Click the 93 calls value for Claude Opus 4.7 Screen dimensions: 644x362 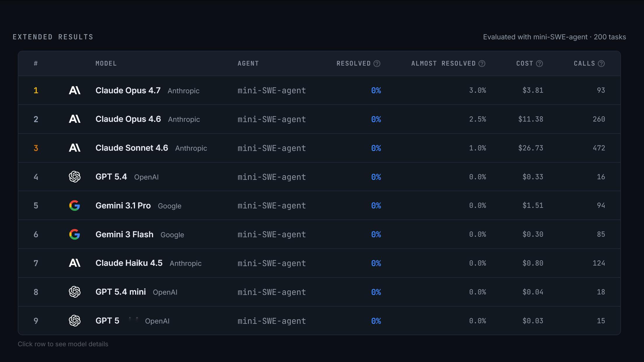click(601, 90)
